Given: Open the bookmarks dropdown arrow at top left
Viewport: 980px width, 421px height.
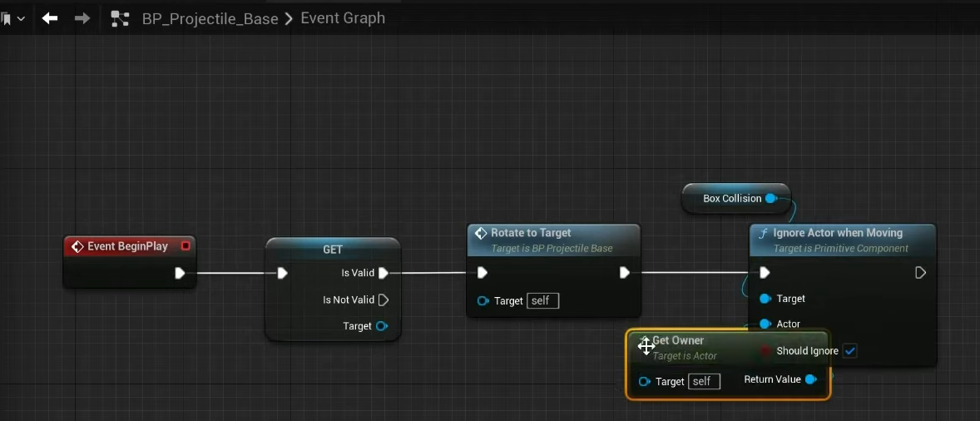Looking at the screenshot, I should [x=21, y=18].
